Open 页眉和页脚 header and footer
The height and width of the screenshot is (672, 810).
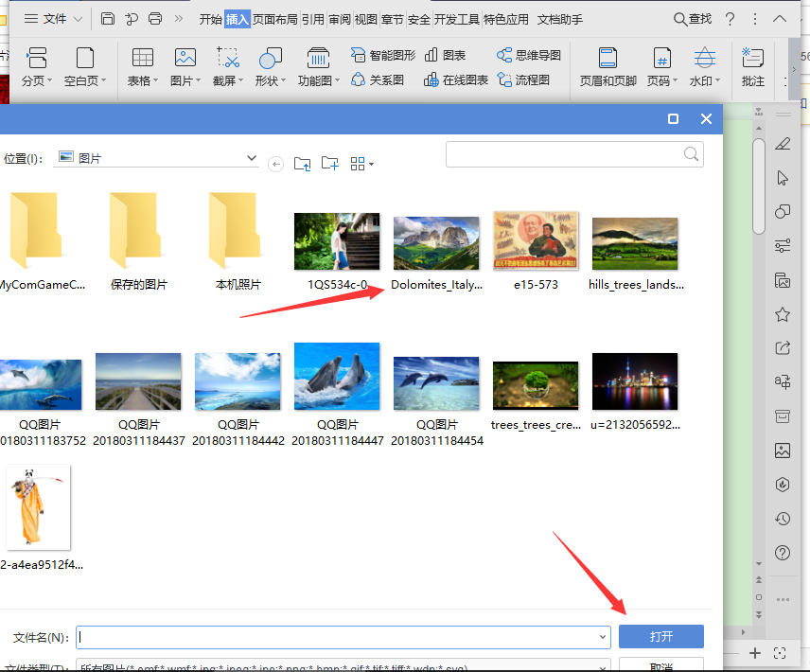[608, 66]
